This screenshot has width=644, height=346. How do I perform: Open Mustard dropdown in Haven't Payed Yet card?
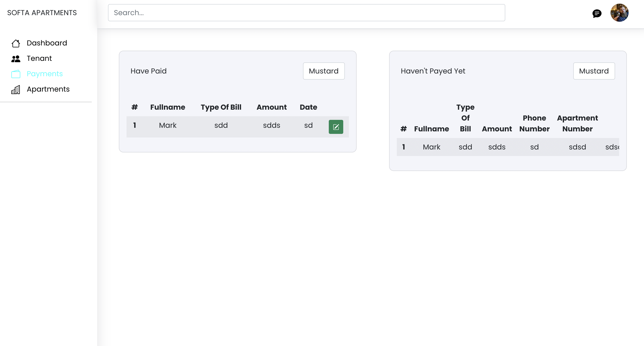[594, 71]
